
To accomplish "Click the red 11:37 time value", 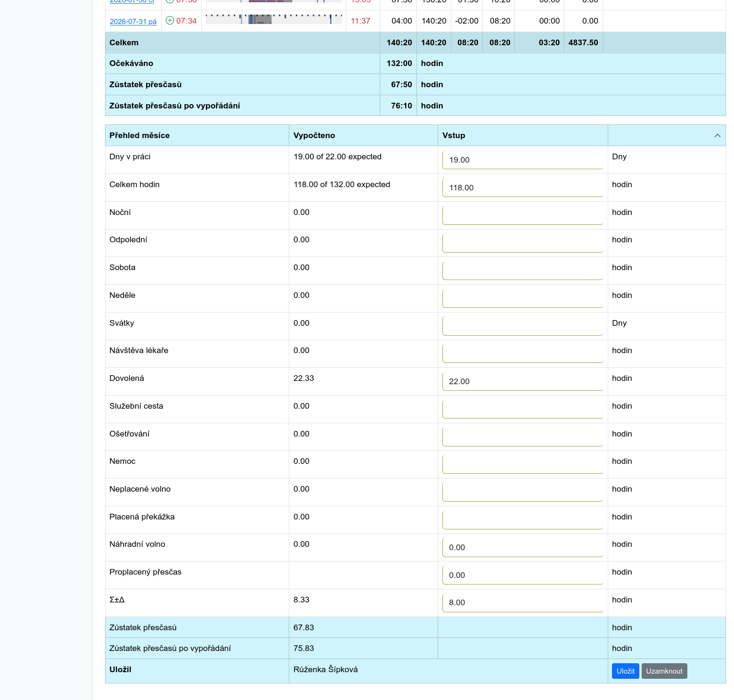I will [360, 21].
